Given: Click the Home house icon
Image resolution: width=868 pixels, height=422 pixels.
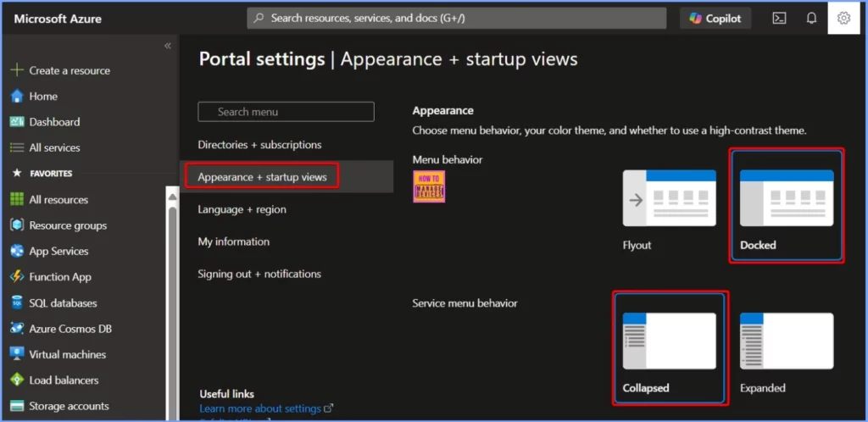Looking at the screenshot, I should [17, 97].
